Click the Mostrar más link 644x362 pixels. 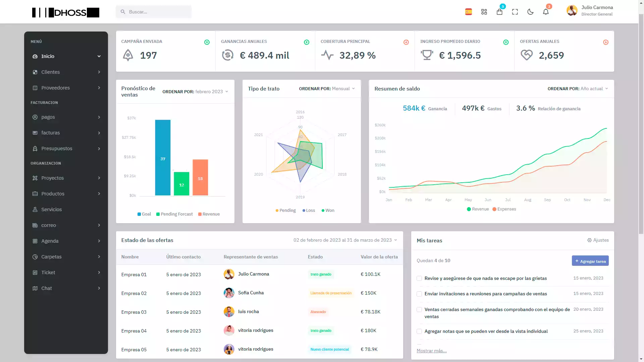tap(431, 351)
